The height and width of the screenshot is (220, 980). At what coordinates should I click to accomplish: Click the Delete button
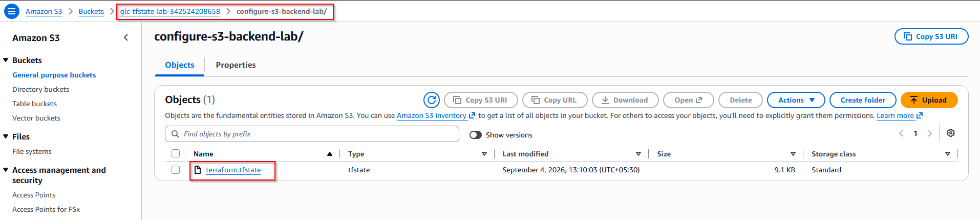tap(740, 100)
